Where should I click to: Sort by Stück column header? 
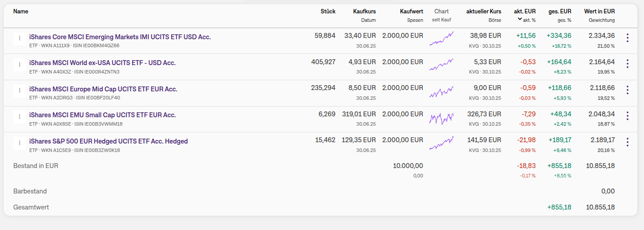coord(328,12)
